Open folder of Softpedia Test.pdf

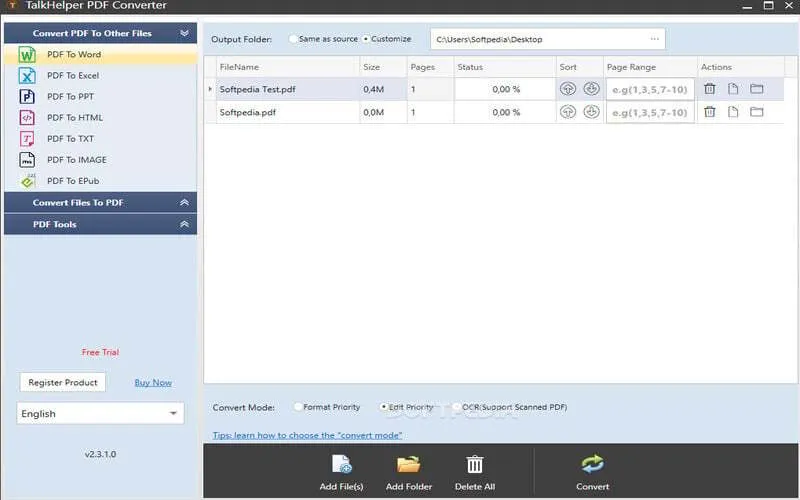(757, 89)
